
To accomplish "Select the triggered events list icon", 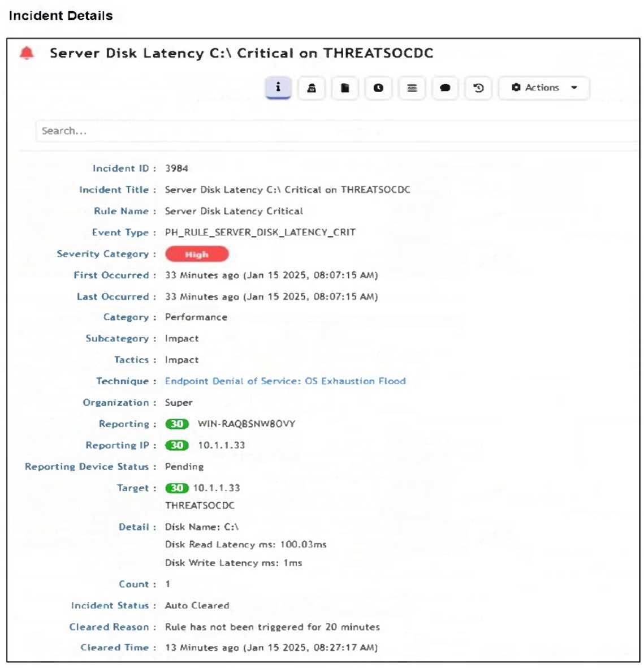I will click(x=412, y=88).
